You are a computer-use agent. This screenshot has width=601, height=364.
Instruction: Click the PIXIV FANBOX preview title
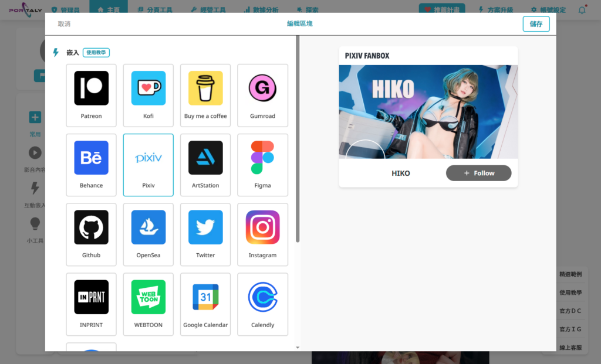pyautogui.click(x=367, y=56)
